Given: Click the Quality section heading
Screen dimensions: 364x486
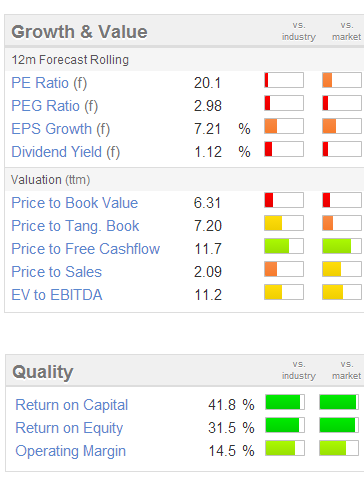Looking at the screenshot, I should [x=43, y=372].
